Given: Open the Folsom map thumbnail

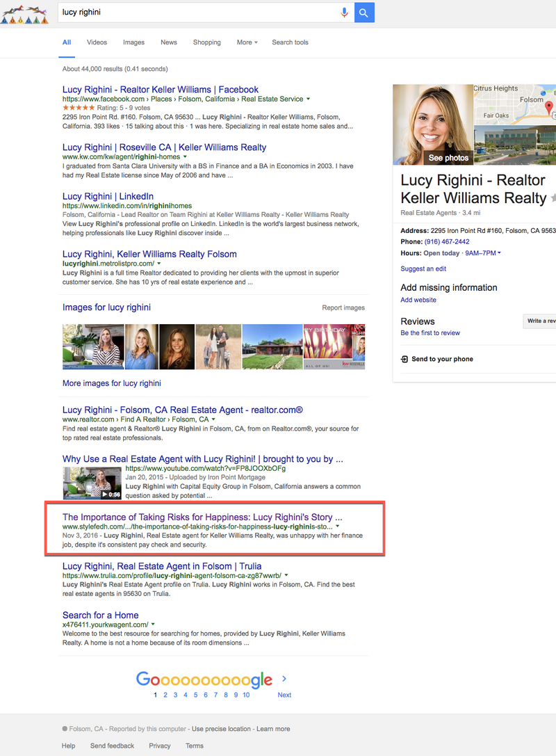Looking at the screenshot, I should coord(514,104).
